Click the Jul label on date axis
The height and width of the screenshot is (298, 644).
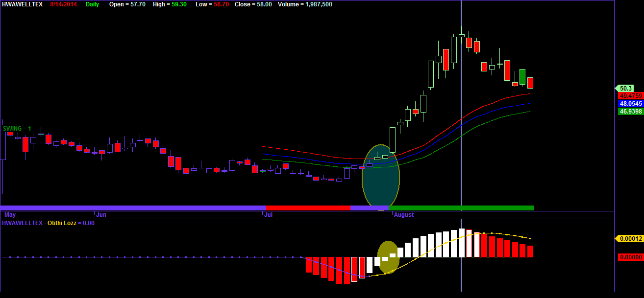[x=269, y=214]
